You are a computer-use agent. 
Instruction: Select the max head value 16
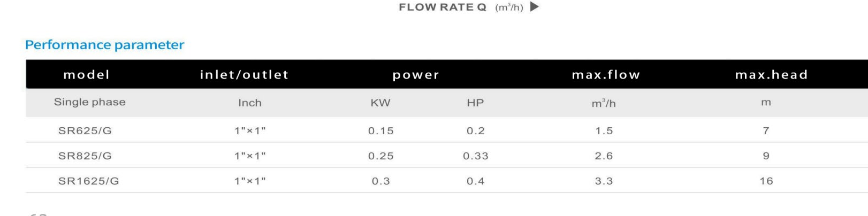pyautogui.click(x=766, y=181)
